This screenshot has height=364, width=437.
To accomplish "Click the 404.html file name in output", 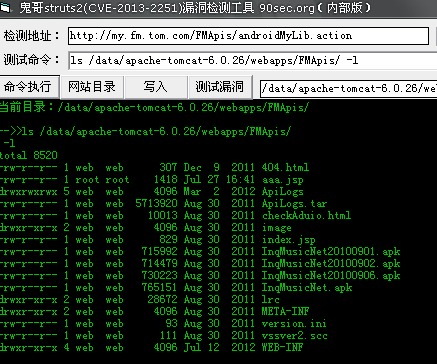I will tap(285, 167).
